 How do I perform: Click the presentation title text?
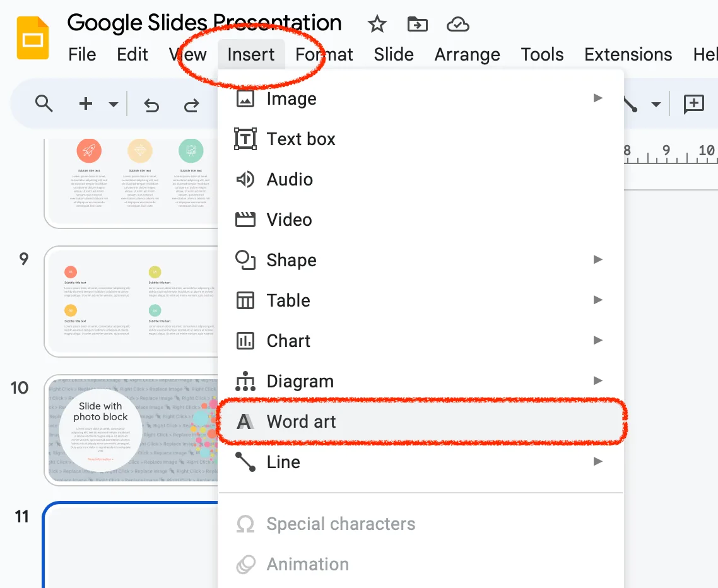(x=204, y=23)
